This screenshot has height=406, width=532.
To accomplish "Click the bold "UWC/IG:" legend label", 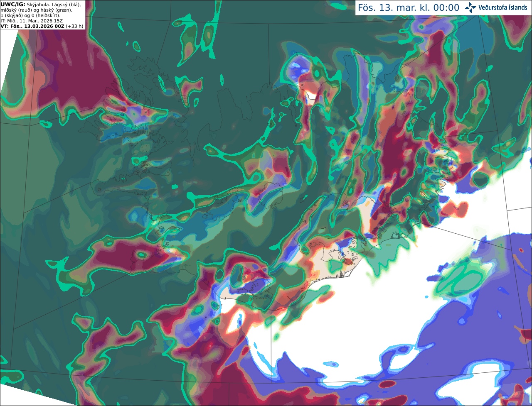I will (13, 4).
